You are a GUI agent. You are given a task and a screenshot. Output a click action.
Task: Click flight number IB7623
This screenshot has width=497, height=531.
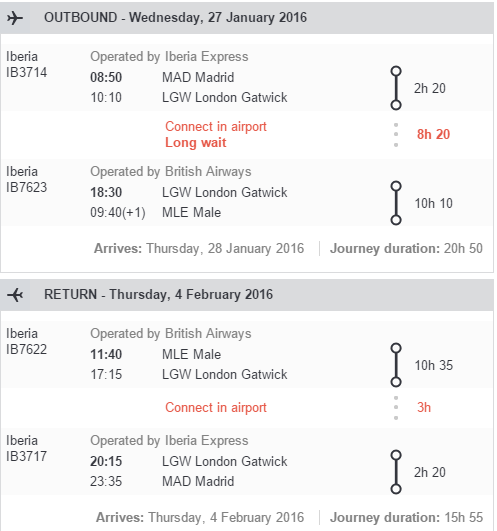[x=26, y=187]
